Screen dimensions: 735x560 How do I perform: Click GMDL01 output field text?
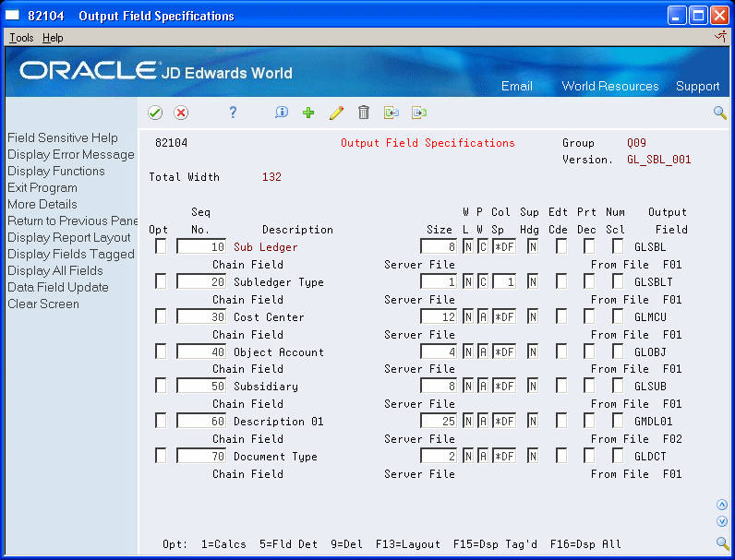tap(653, 421)
